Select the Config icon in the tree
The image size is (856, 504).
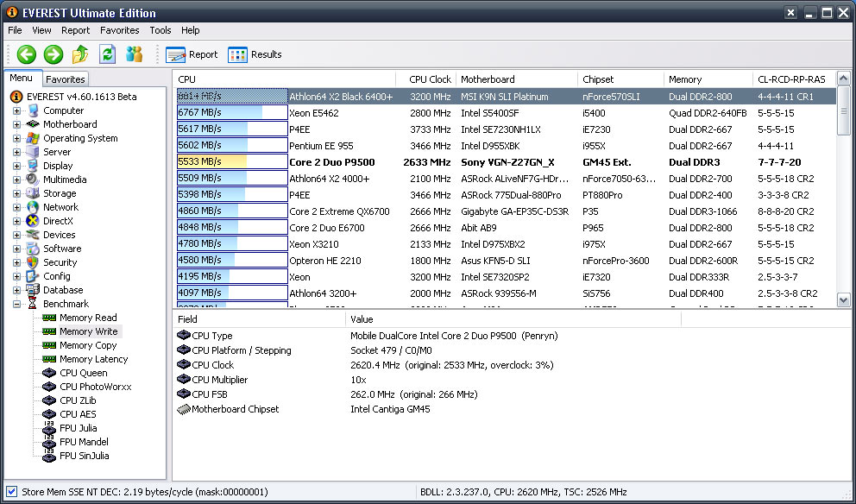tap(33, 276)
